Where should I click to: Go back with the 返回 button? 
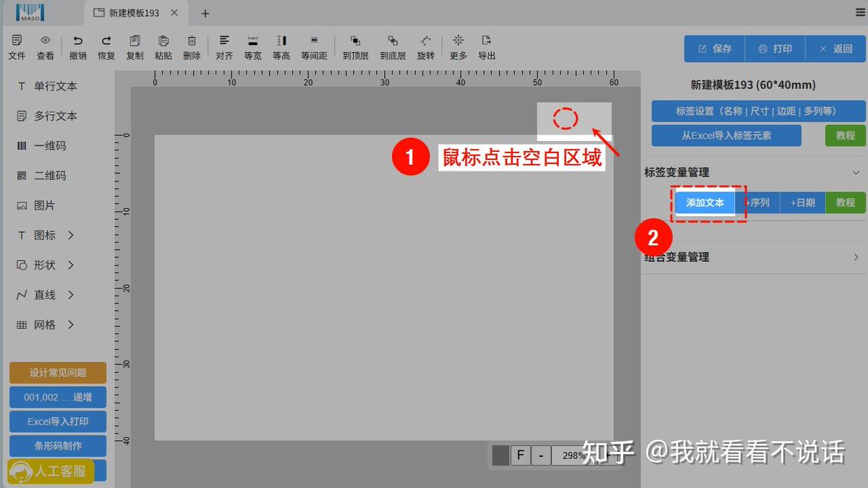pos(835,49)
